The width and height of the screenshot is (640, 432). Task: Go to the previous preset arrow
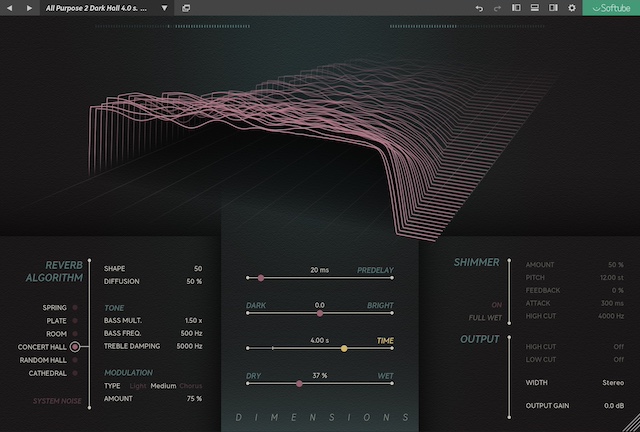click(10, 8)
